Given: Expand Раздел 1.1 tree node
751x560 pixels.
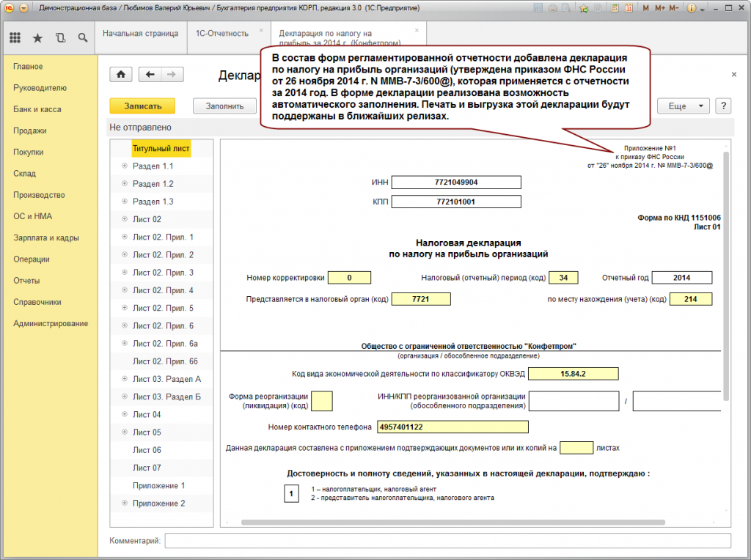Looking at the screenshot, I should click(125, 166).
